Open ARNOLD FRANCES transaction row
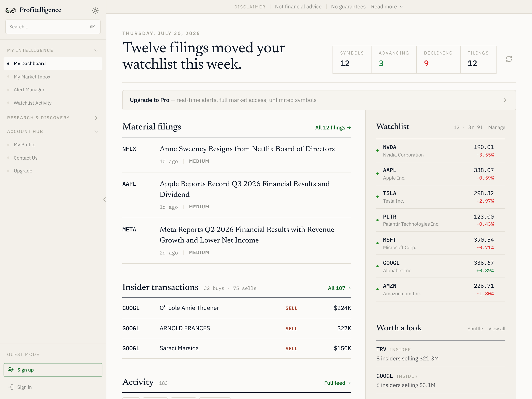The width and height of the screenshot is (532, 399). coord(237,328)
